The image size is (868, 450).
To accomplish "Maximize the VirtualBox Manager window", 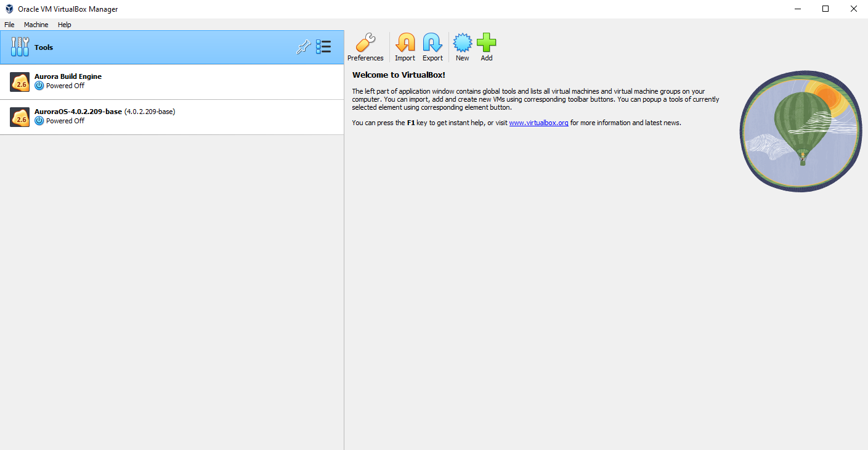I will pyautogui.click(x=825, y=9).
